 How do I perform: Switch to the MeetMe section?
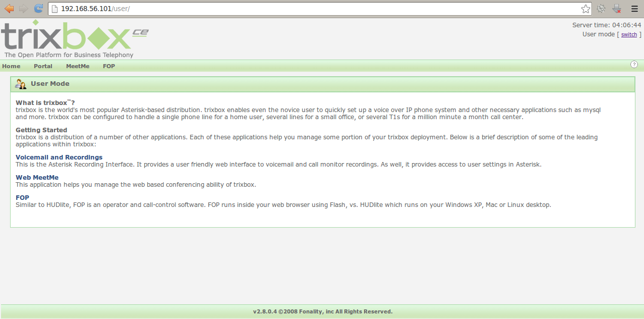(78, 66)
